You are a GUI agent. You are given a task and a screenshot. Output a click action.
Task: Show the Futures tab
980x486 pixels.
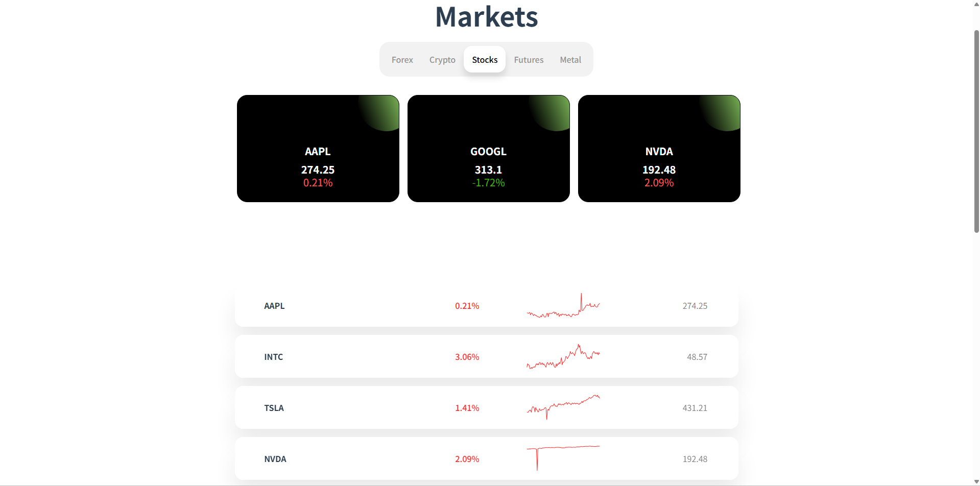click(529, 60)
